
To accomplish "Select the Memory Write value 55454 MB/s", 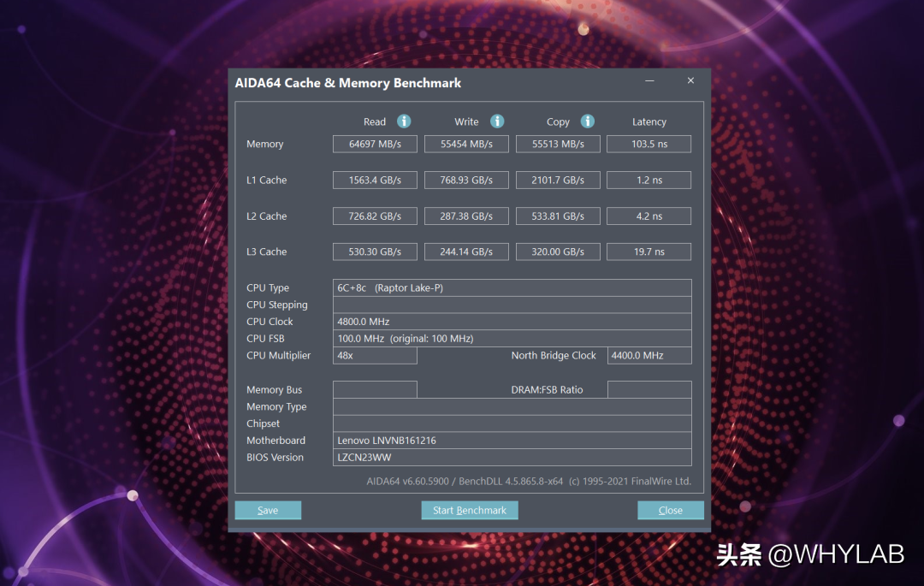I will pyautogui.click(x=466, y=145).
